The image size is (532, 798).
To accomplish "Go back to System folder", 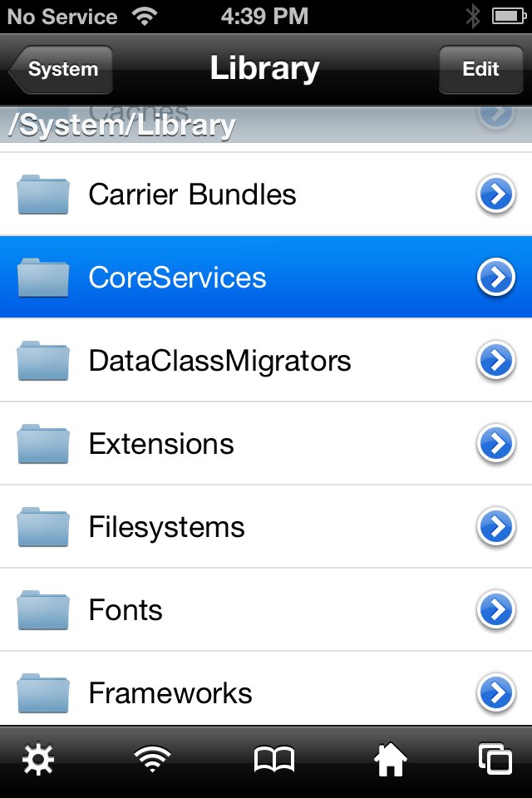I will [61, 70].
